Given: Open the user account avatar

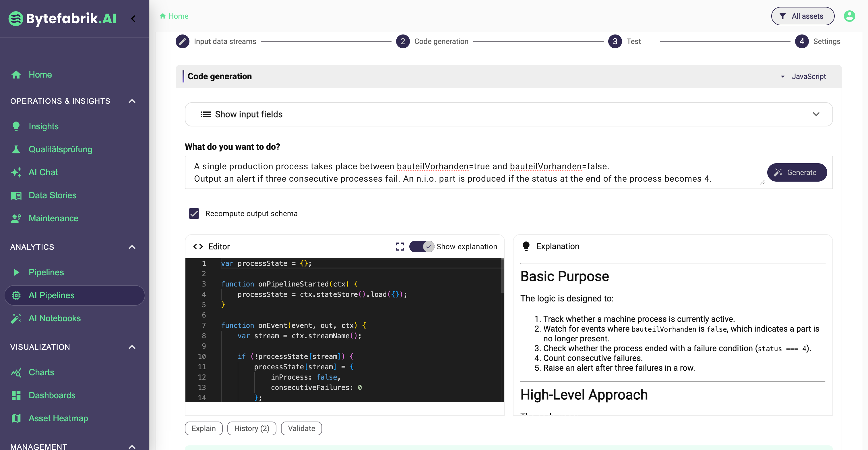Looking at the screenshot, I should coord(849,16).
